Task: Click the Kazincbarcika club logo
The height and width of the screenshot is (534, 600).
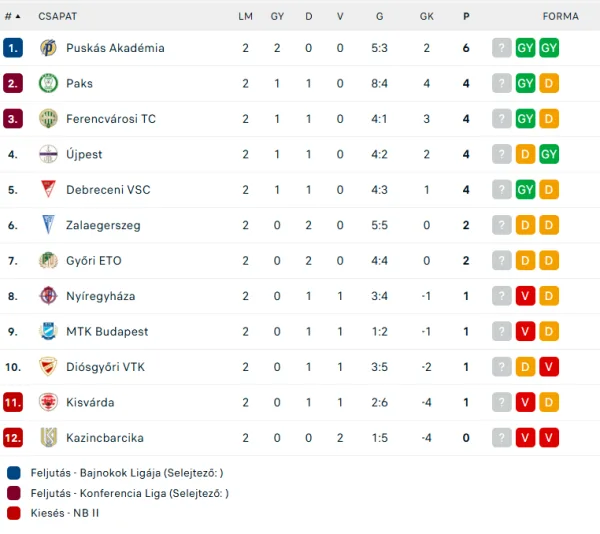Action: coord(48,438)
